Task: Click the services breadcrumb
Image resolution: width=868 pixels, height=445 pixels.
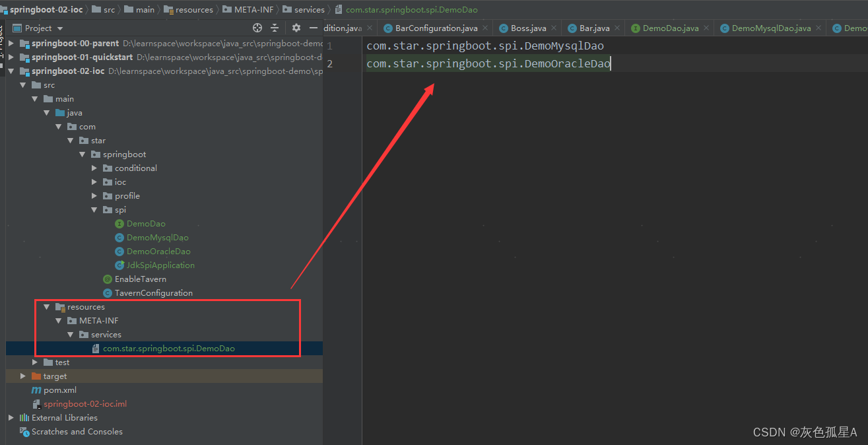Action: 304,9
